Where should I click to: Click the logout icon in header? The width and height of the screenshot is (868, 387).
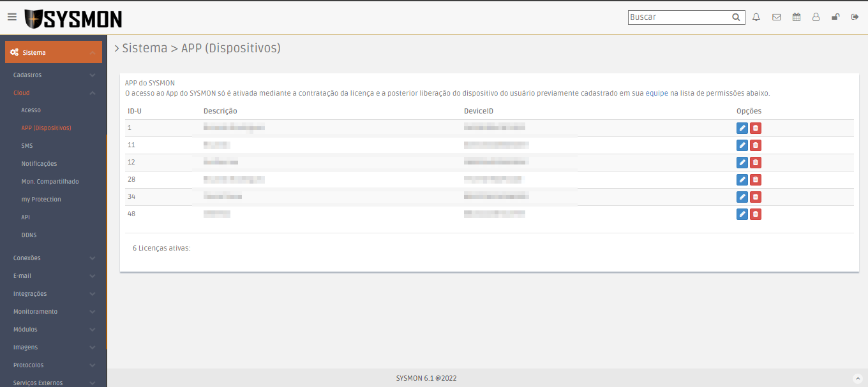(855, 17)
